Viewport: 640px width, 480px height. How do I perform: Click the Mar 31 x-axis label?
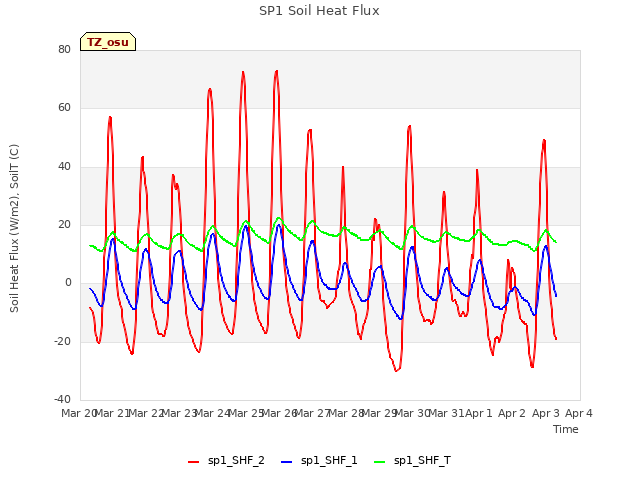[446, 413]
